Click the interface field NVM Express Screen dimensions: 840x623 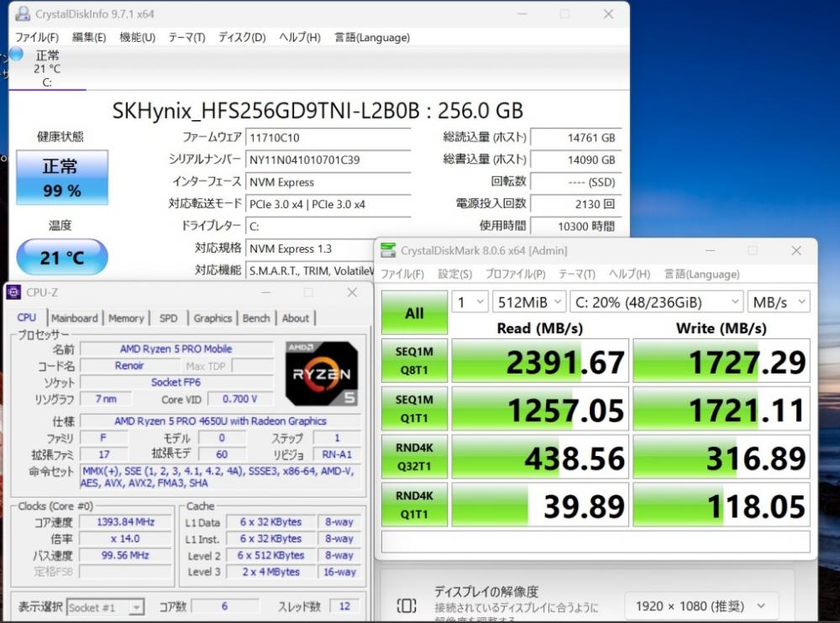328,182
